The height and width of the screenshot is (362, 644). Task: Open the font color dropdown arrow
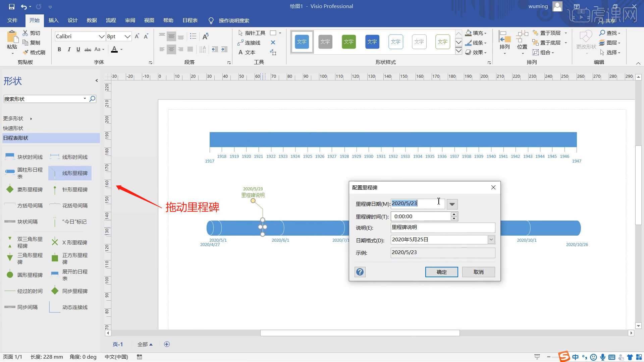(x=121, y=50)
